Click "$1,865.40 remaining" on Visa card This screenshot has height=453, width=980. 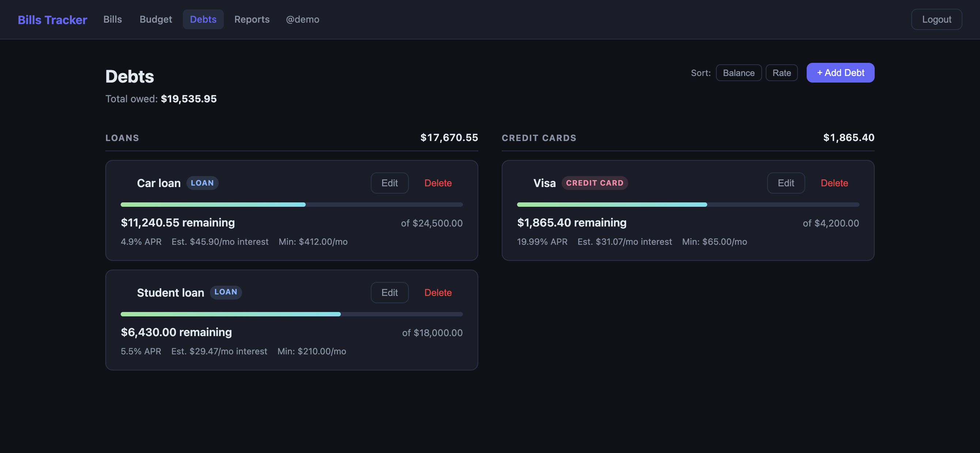572,223
